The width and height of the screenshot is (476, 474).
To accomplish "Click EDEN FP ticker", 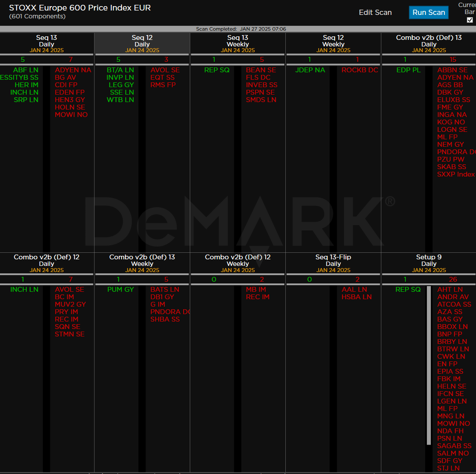I will [x=70, y=92].
